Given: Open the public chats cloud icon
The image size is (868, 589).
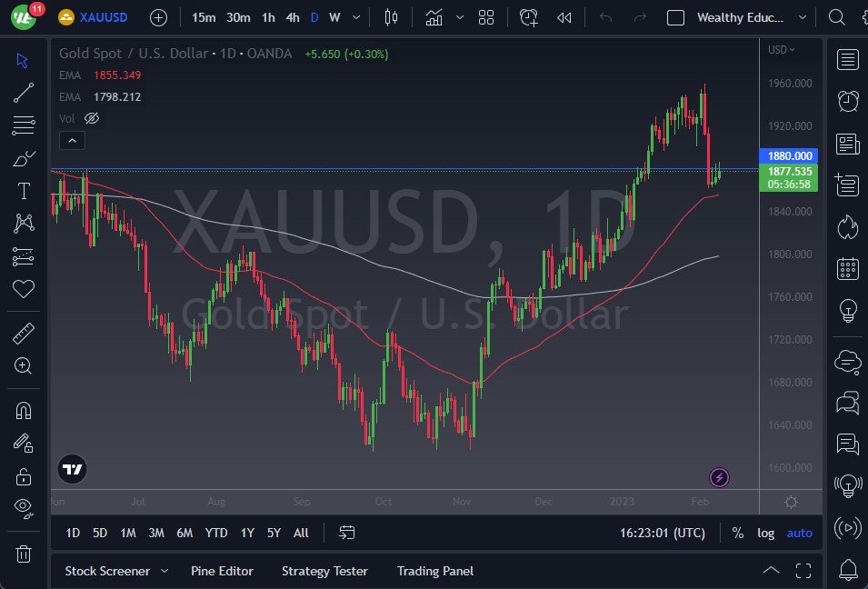Looking at the screenshot, I should coord(847,362).
